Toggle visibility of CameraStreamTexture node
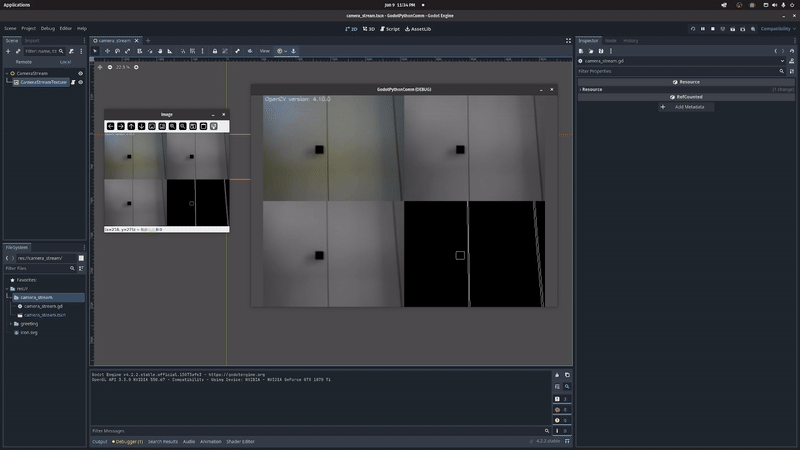This screenshot has width=800, height=450. tap(81, 82)
